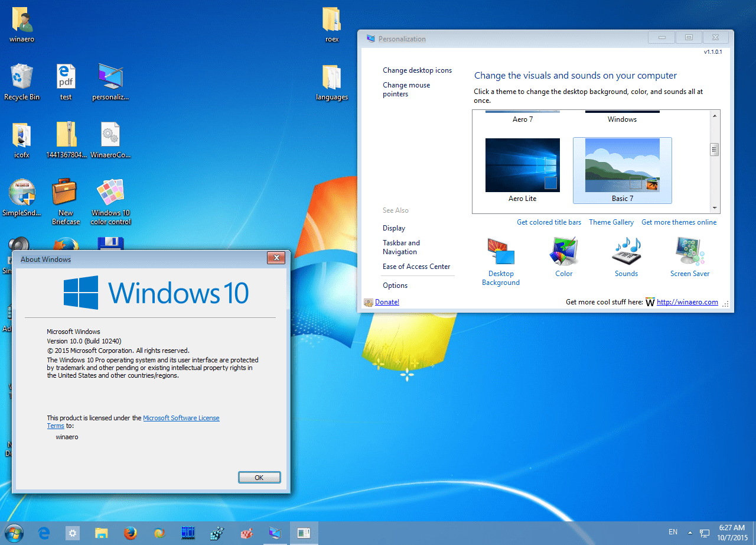
Task: Close the About Windows dialog
Action: [276, 258]
